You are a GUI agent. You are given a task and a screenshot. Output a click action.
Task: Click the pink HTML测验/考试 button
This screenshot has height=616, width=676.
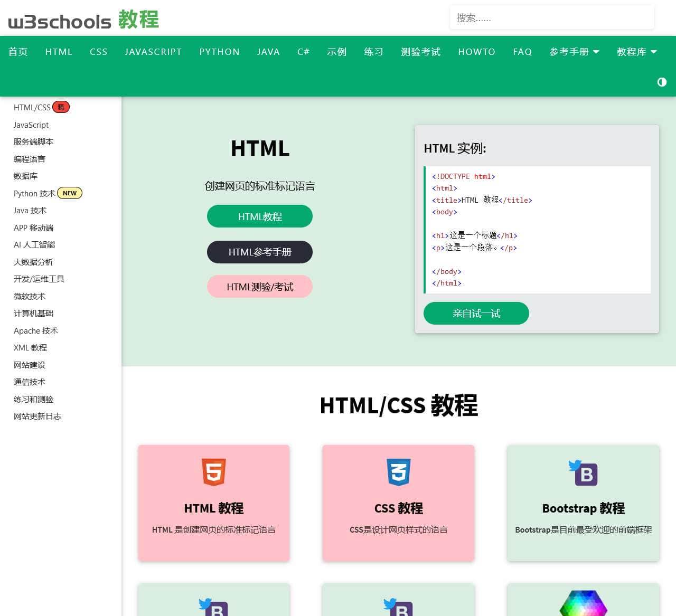[260, 287]
